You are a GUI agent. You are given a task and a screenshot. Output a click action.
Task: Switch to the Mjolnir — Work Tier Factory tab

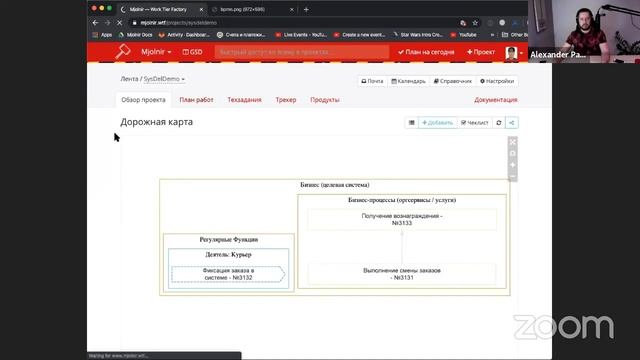(159, 9)
